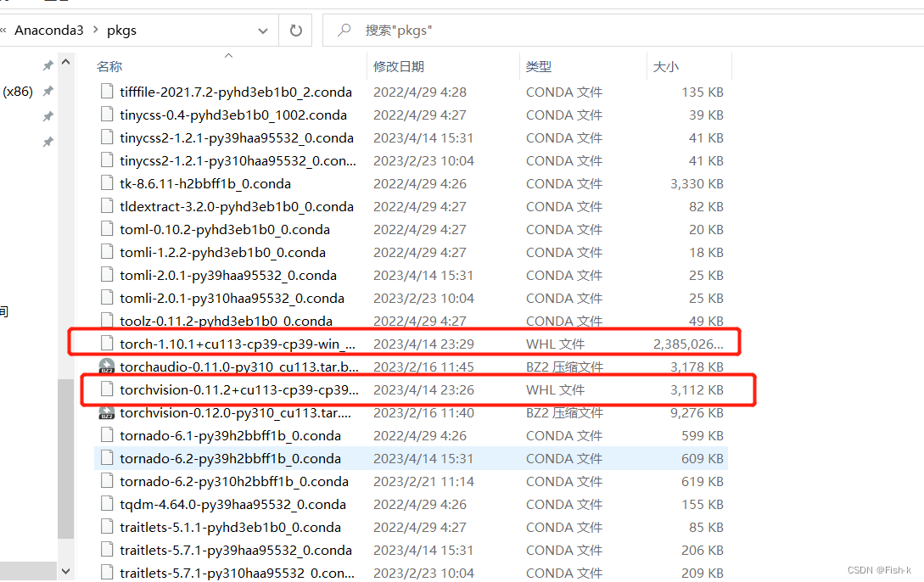The image size is (924, 582).
Task: Click the WHL file icon of torch-1.10.1+cu113
Action: coord(107,344)
